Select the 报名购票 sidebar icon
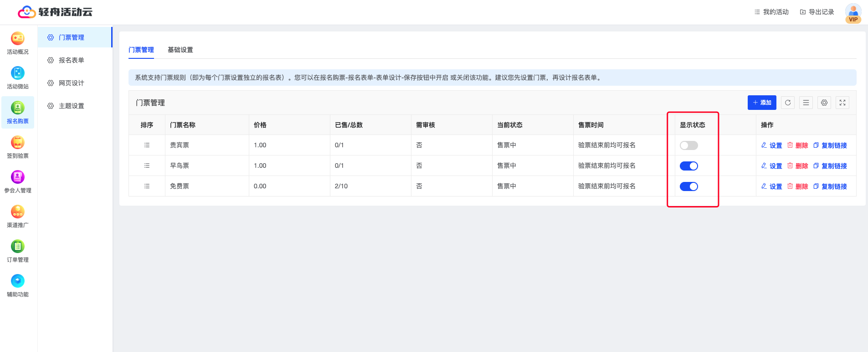 pyautogui.click(x=18, y=108)
